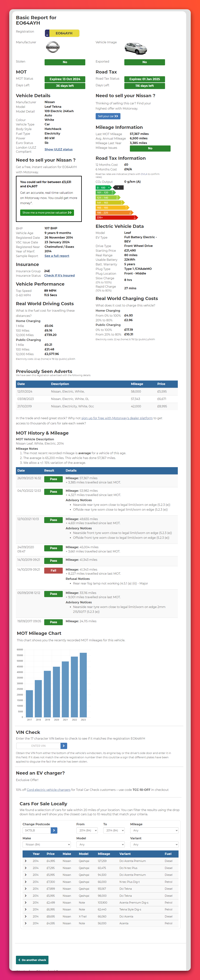Click the Nissan Leaf vehicle image
200x980 pixels.
[x=135, y=48]
